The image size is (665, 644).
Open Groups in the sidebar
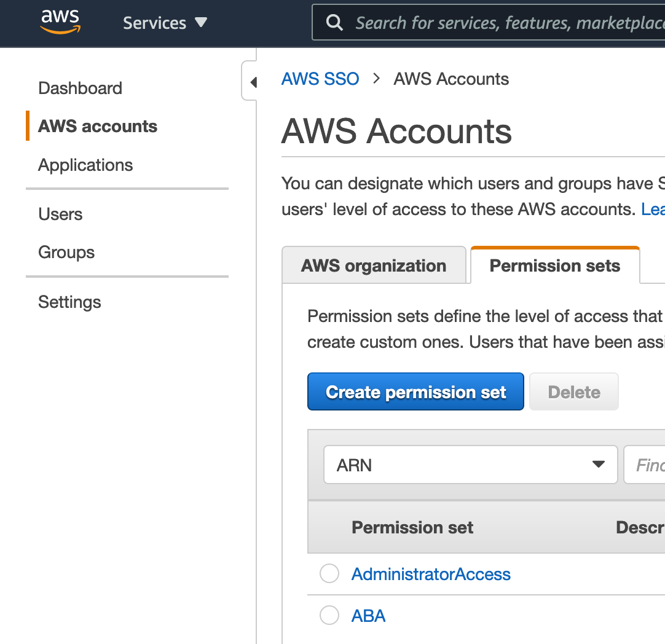[66, 252]
